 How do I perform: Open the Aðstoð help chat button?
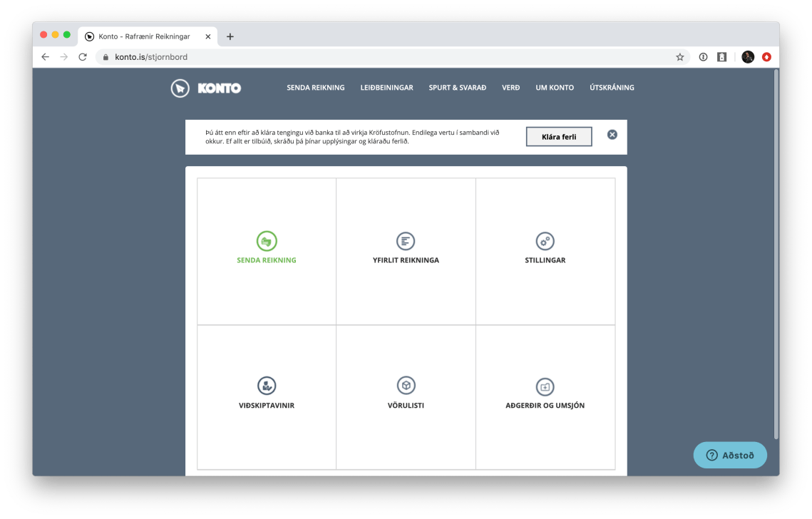[730, 455]
